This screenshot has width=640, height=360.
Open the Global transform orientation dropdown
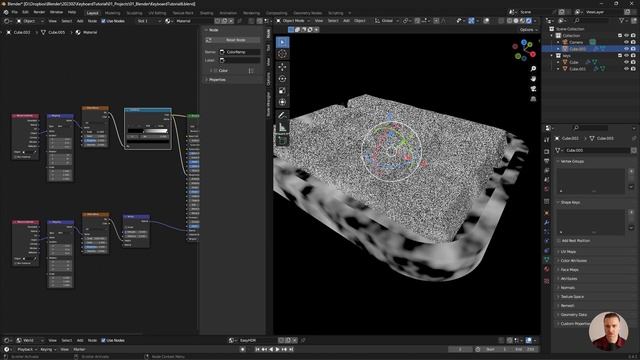click(387, 20)
